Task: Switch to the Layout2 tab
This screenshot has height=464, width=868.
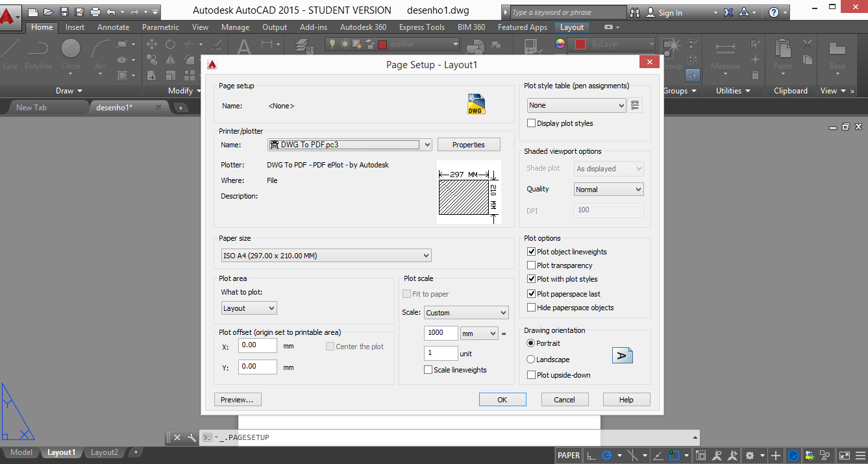Action: [105, 452]
